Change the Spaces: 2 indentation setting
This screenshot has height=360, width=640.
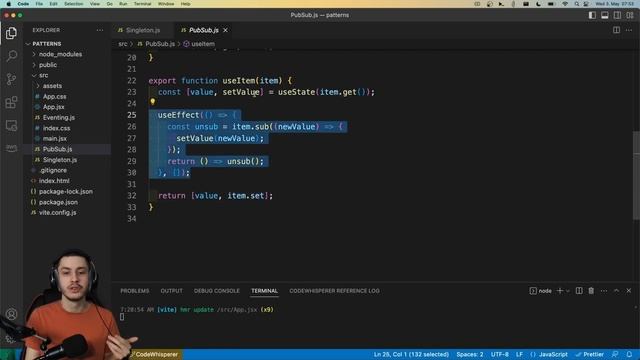tap(470, 354)
